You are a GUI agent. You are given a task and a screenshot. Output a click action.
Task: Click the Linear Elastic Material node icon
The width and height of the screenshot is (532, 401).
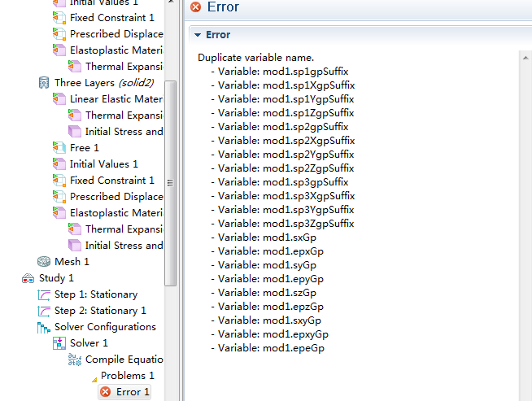click(x=59, y=99)
